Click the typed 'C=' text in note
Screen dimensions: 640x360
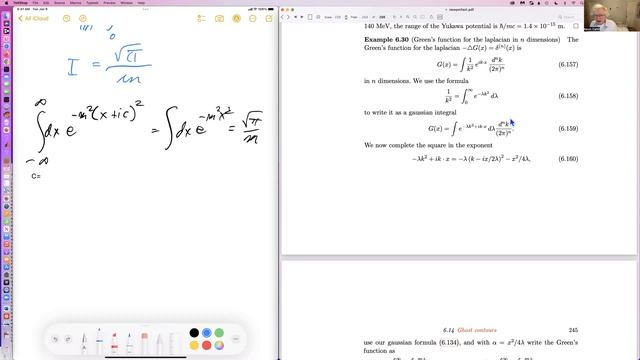click(36, 176)
